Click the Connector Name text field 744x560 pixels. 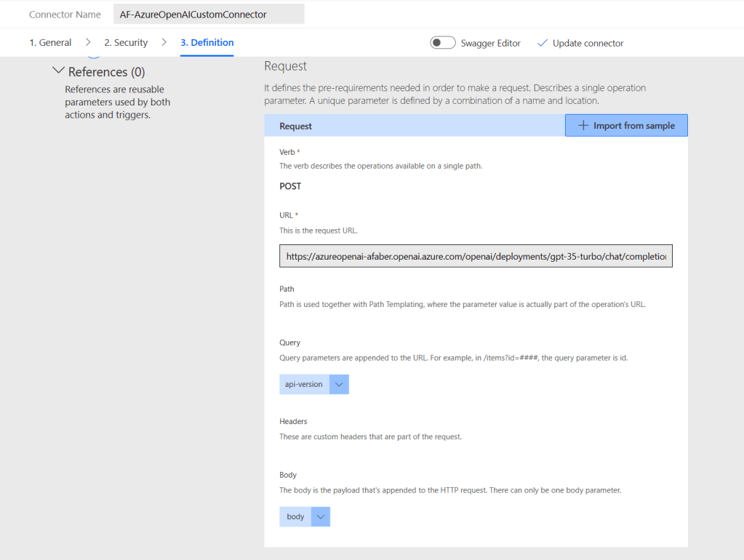click(x=209, y=15)
